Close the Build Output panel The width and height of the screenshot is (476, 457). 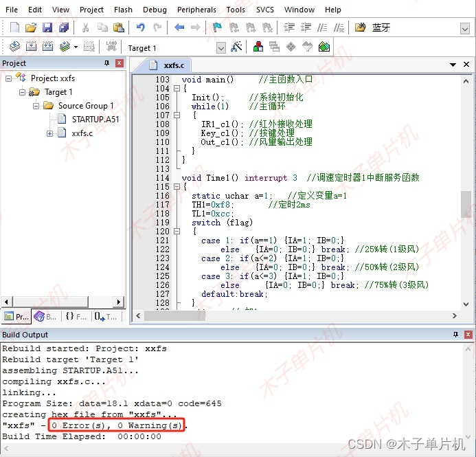(x=468, y=334)
